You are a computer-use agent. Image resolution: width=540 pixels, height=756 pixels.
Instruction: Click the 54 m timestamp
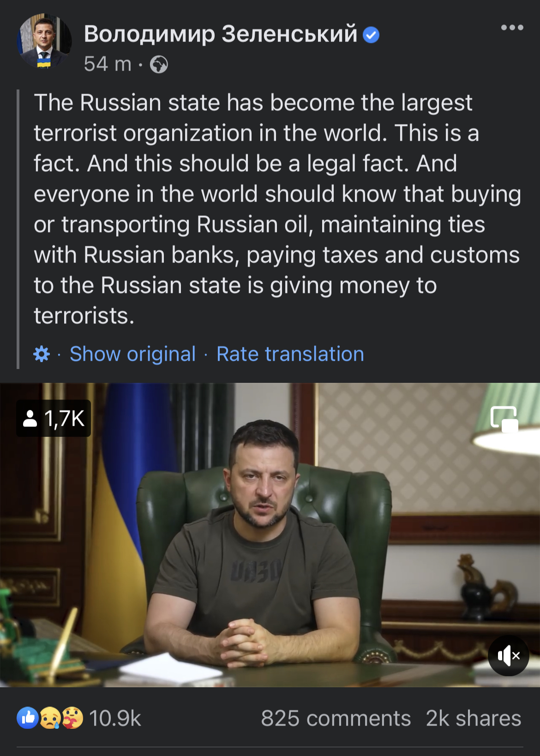108,64
